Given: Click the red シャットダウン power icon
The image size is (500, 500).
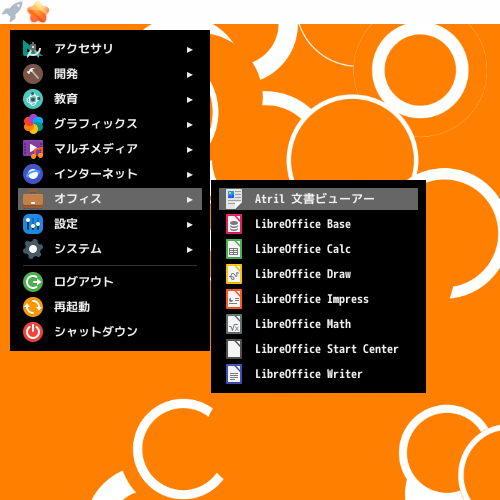Looking at the screenshot, I should 33,332.
